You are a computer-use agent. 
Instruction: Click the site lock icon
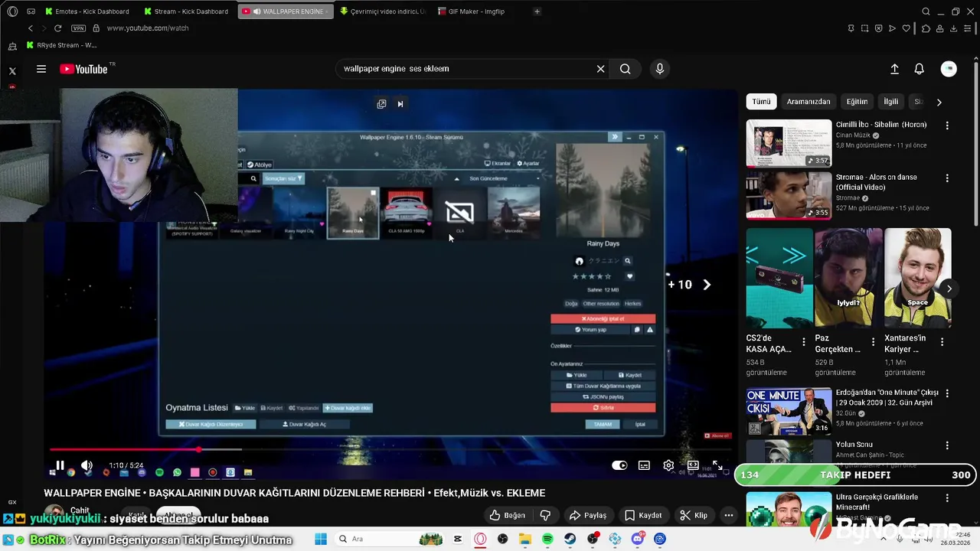click(x=96, y=28)
